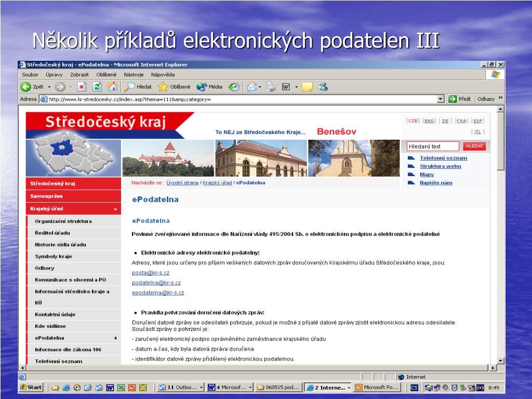The image size is (532, 399).
Task: Stop page loading with the red X icon
Action: [x=82, y=87]
